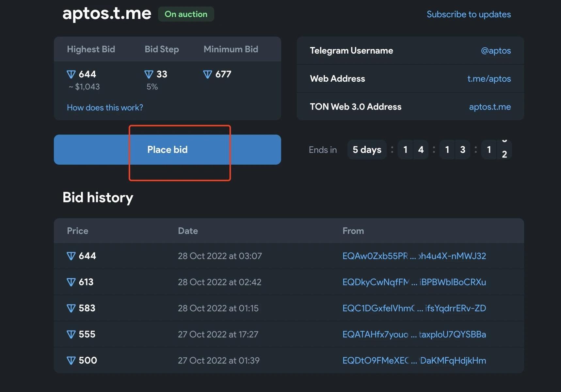Click the 5 days countdown box
Screen dimensions: 561x392
367,150
